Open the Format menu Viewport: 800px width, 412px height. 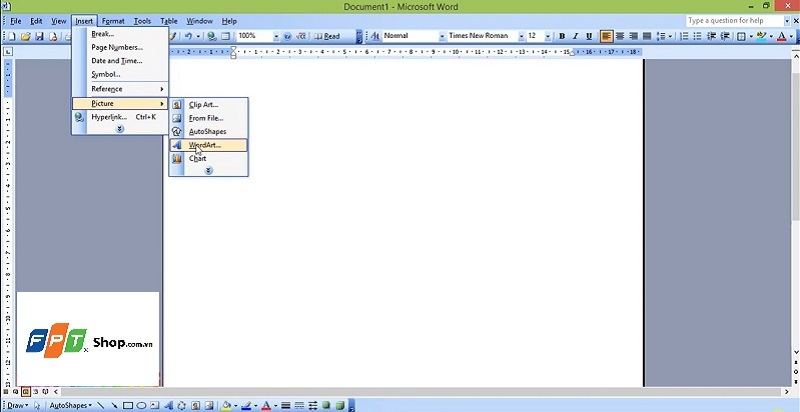(113, 21)
